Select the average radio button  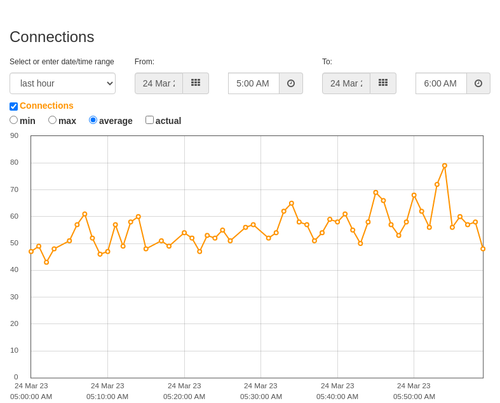click(93, 120)
